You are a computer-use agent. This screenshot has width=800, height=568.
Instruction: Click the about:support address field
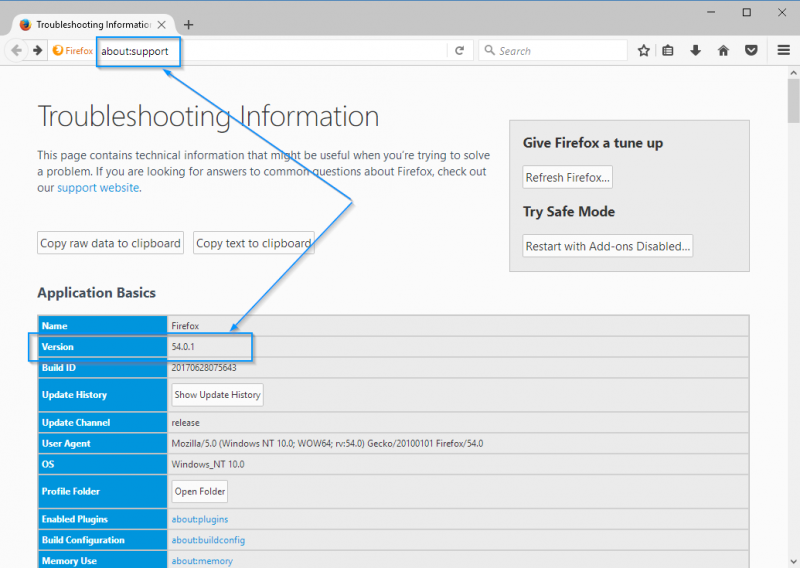click(x=273, y=51)
